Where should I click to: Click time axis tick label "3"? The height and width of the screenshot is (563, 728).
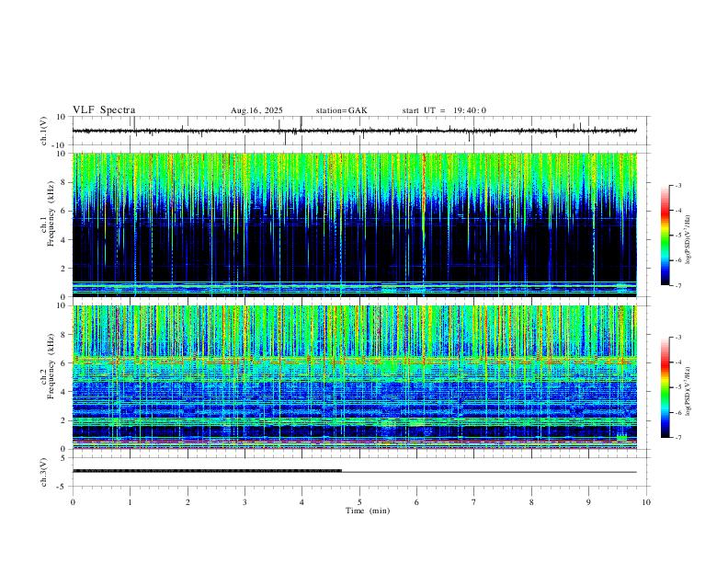point(245,502)
